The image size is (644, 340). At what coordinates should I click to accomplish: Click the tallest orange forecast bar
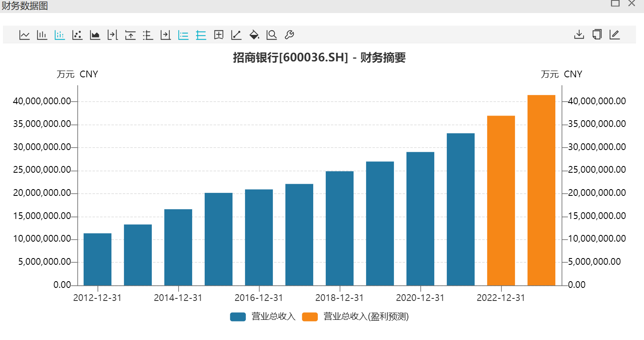coord(541,190)
